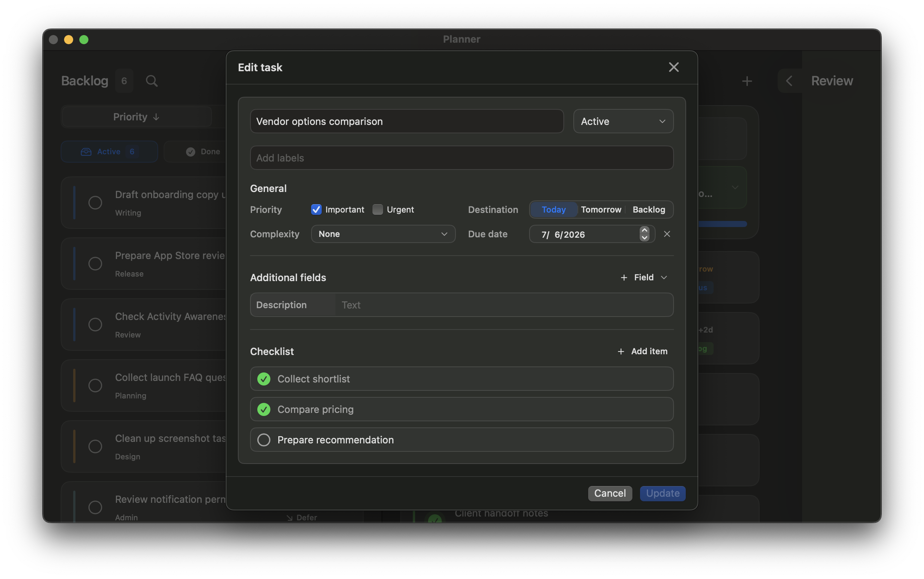Open search in the Backlog header
The width and height of the screenshot is (924, 579).
click(152, 81)
